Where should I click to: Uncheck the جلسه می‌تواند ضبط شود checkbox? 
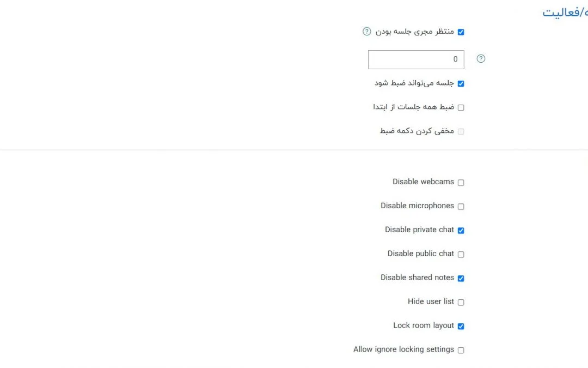[x=461, y=84]
